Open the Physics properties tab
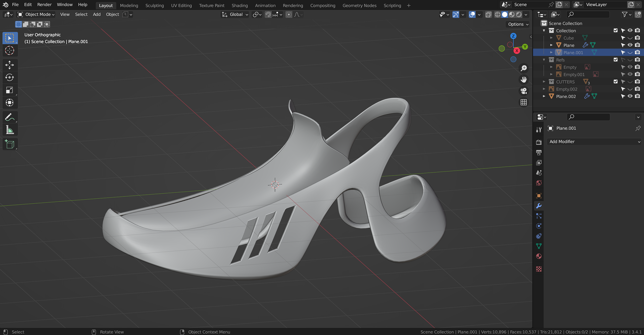Image resolution: width=644 pixels, height=335 pixels. 539,226
